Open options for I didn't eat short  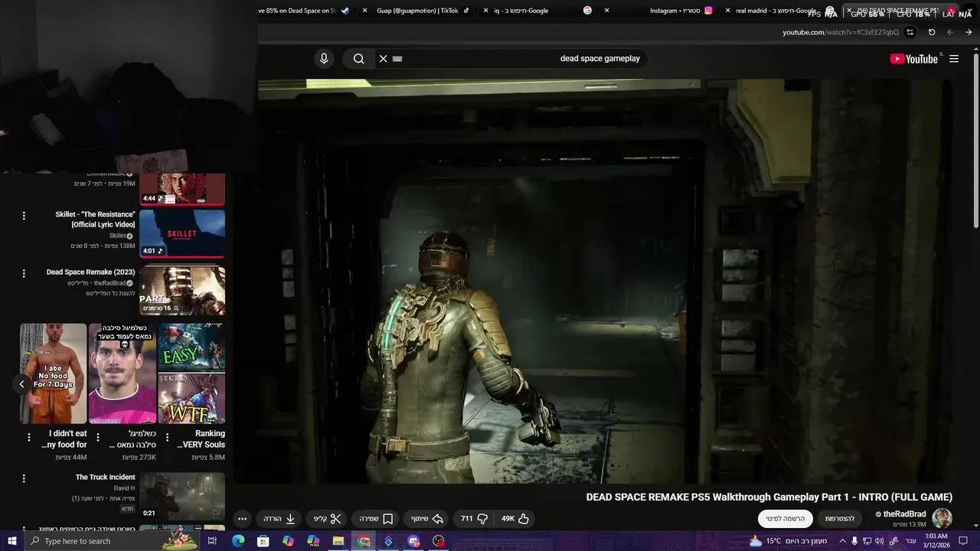coord(29,438)
